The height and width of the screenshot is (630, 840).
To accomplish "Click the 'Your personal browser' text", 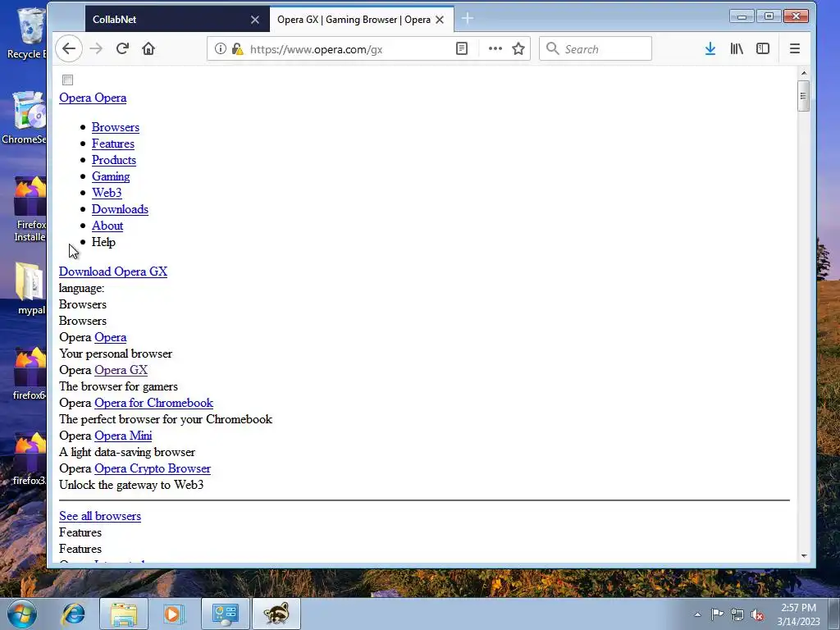I will pyautogui.click(x=116, y=354).
